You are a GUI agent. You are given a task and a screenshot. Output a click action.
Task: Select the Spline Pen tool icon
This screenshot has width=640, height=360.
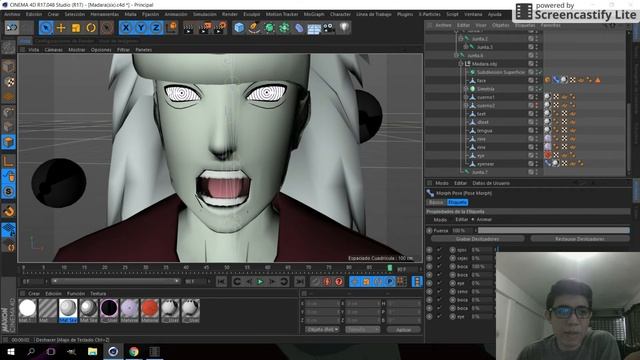coord(254,28)
